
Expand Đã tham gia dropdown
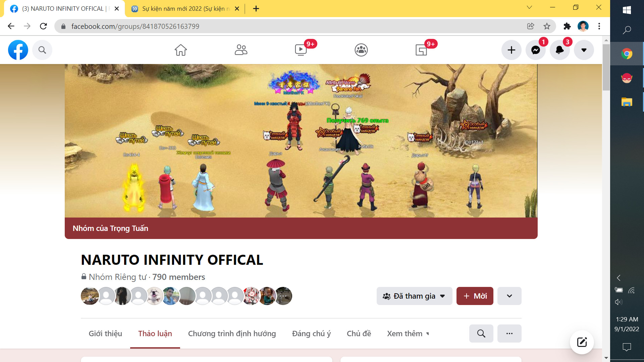coord(414,296)
